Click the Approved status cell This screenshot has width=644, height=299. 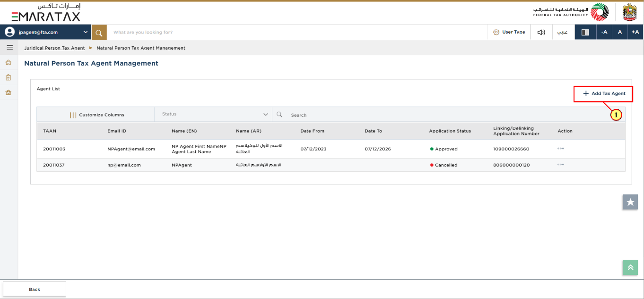(444, 149)
